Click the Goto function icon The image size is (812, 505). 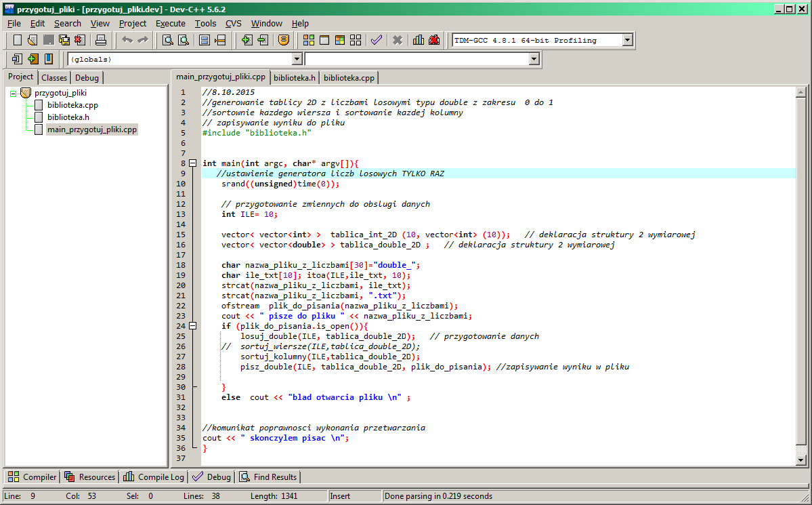tap(205, 40)
